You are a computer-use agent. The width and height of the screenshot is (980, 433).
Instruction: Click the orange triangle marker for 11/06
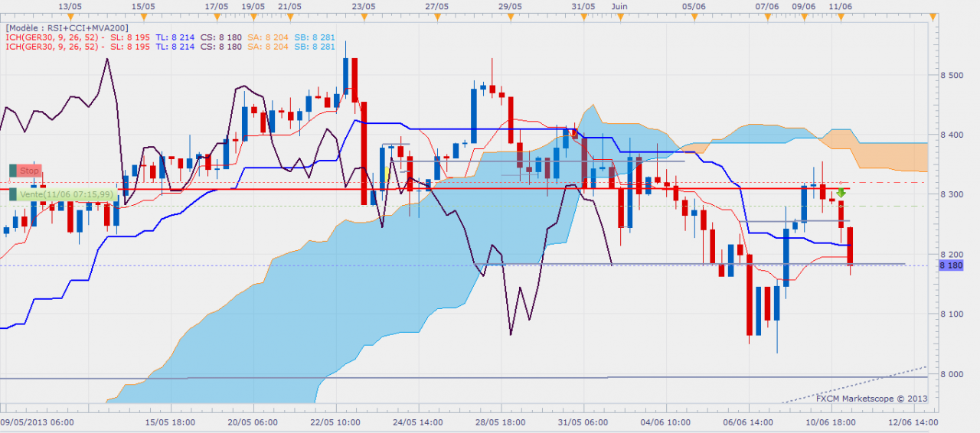coord(841,16)
